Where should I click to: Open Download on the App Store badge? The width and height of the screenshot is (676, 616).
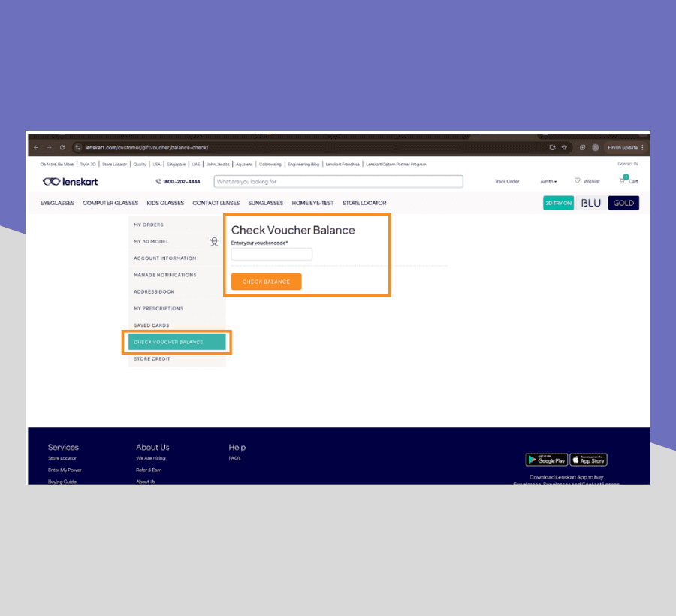coord(588,460)
